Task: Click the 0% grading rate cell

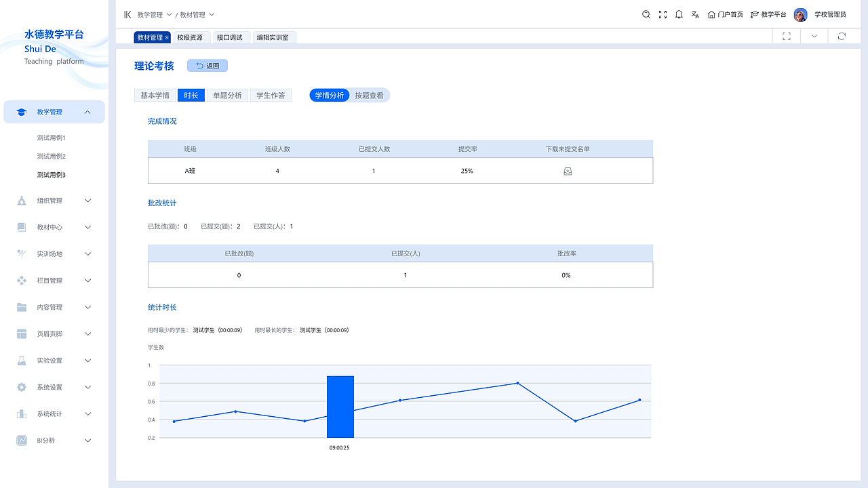Action: click(x=566, y=275)
